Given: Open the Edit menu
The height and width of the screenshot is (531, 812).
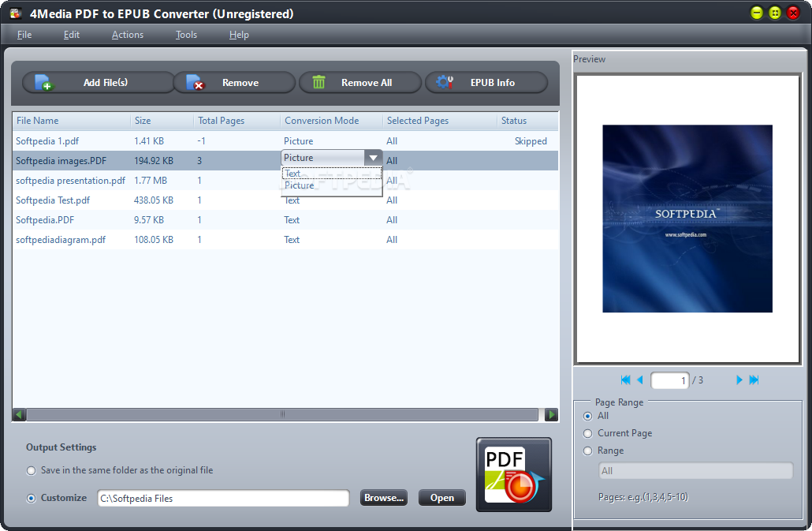Looking at the screenshot, I should (x=72, y=35).
